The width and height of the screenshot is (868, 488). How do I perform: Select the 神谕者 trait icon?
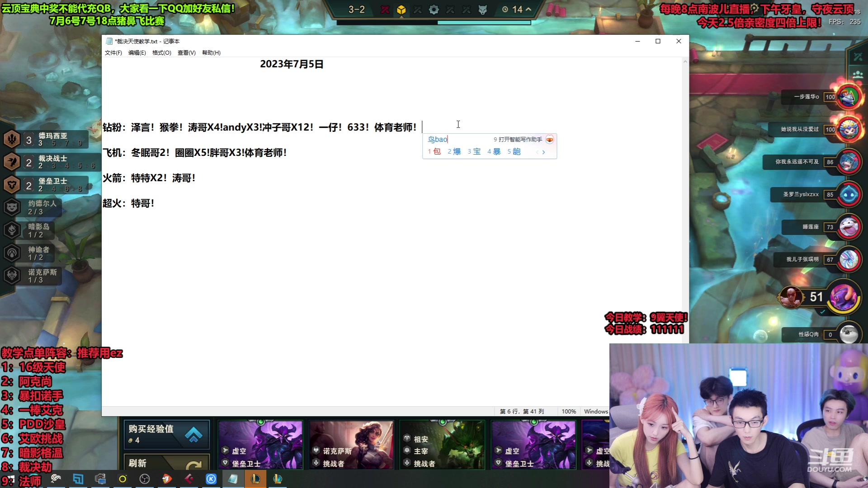12,253
